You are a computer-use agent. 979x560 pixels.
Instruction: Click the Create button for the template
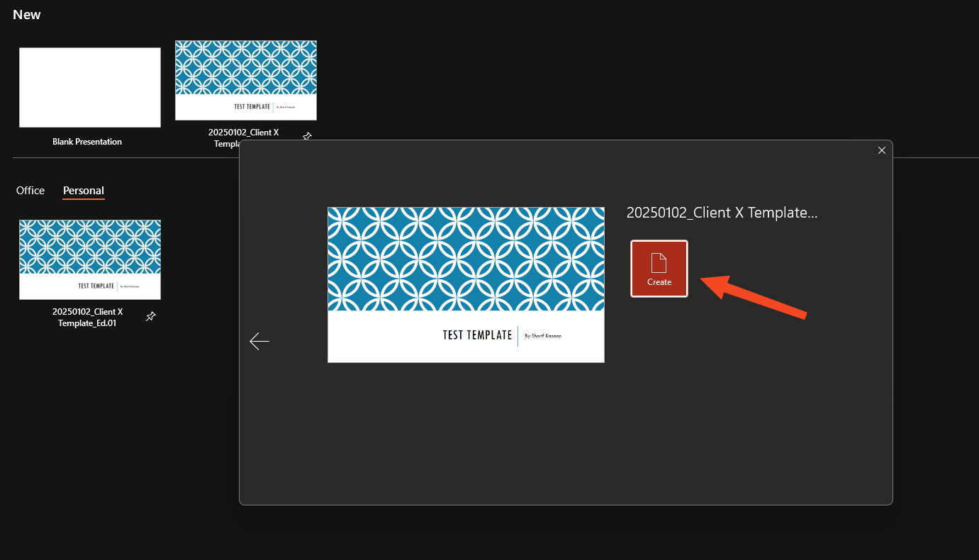[659, 269]
